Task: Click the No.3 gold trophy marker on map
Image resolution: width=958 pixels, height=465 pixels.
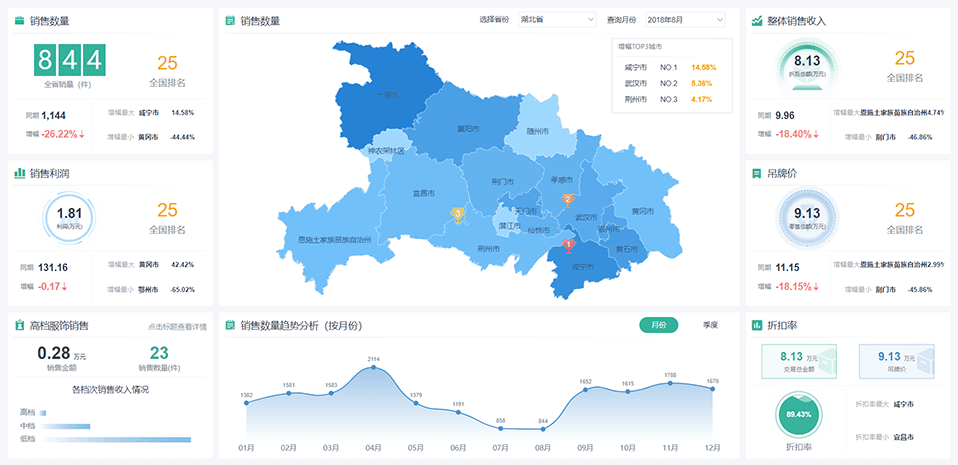Action: (458, 214)
